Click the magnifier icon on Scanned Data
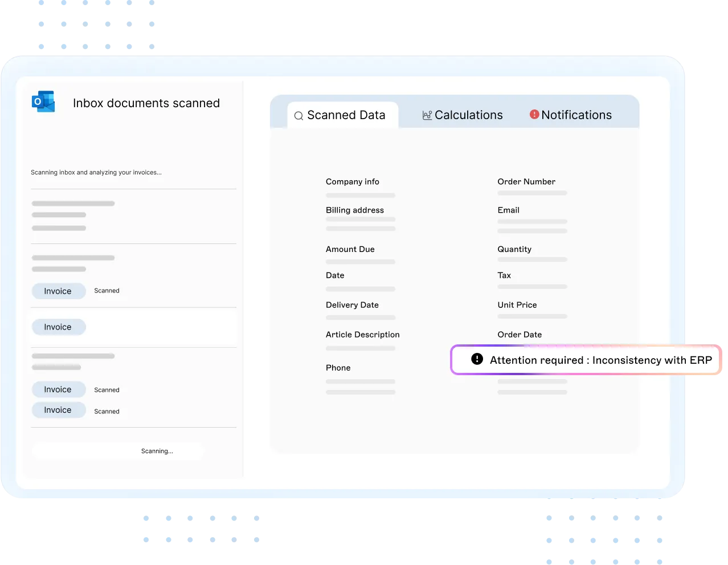The width and height of the screenshot is (728, 565). 298,116
